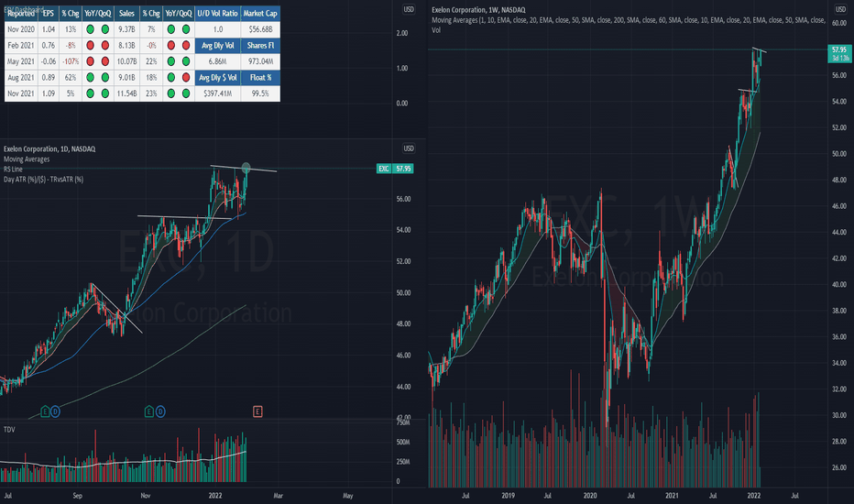The width and height of the screenshot is (854, 504).
Task: Click the 'Avg Dly Vol' header cell
Action: [x=218, y=45]
